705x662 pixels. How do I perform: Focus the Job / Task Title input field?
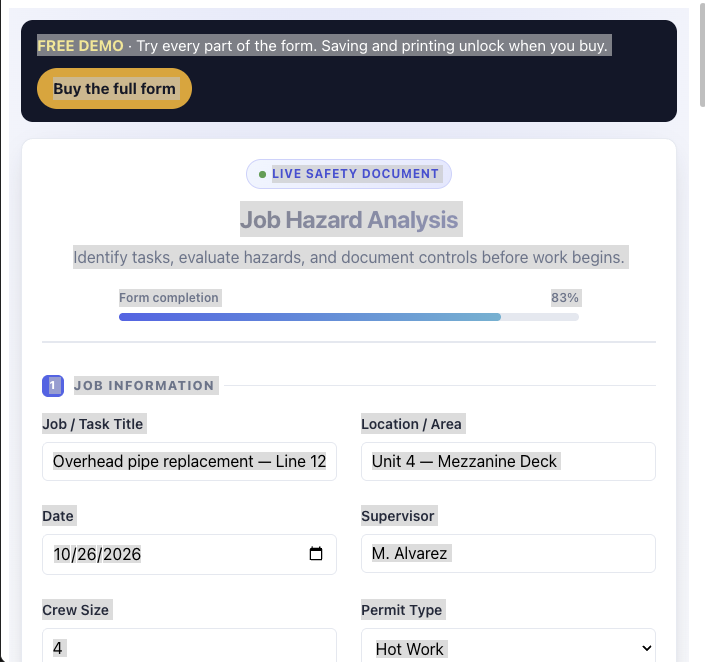pyautogui.click(x=189, y=461)
